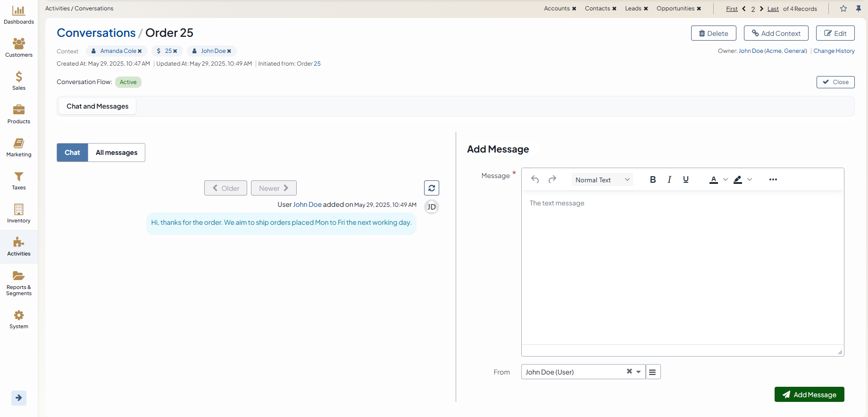This screenshot has width=868, height=417.
Task: Expand the From user dropdown arrow
Action: pos(639,372)
